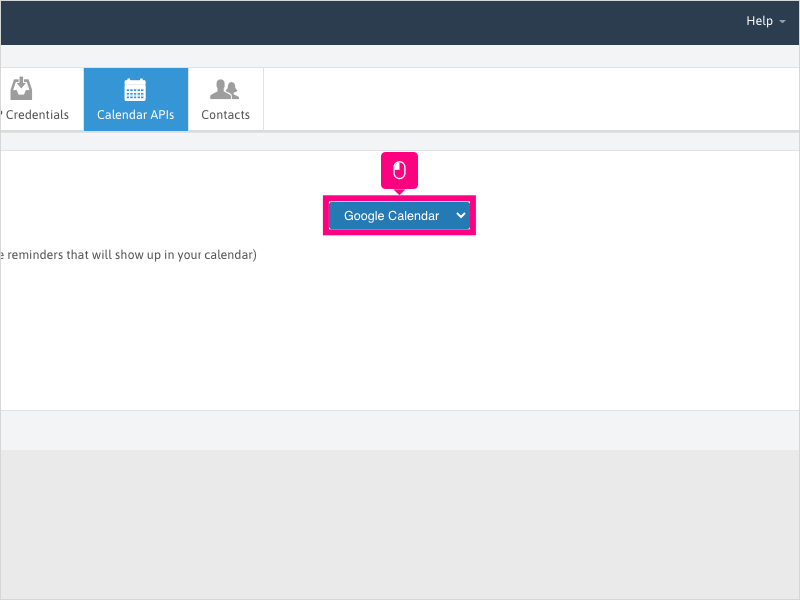The image size is (800, 600).
Task: Click the Credentials inbox download icon
Action: coord(21,88)
